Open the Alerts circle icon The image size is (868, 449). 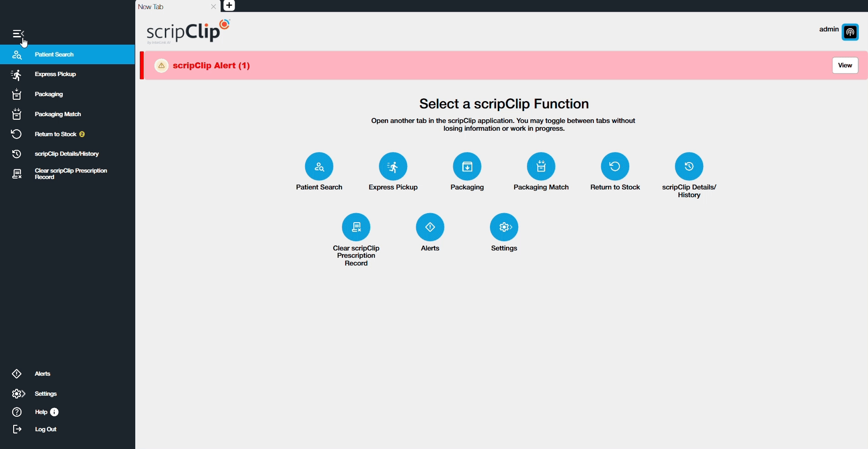pyautogui.click(x=430, y=227)
